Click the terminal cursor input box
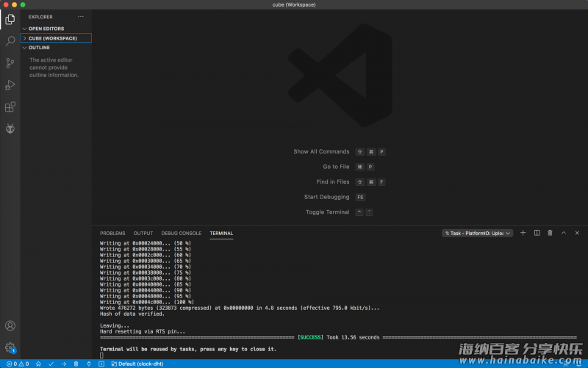This screenshot has width=588, height=368. coord(101,356)
